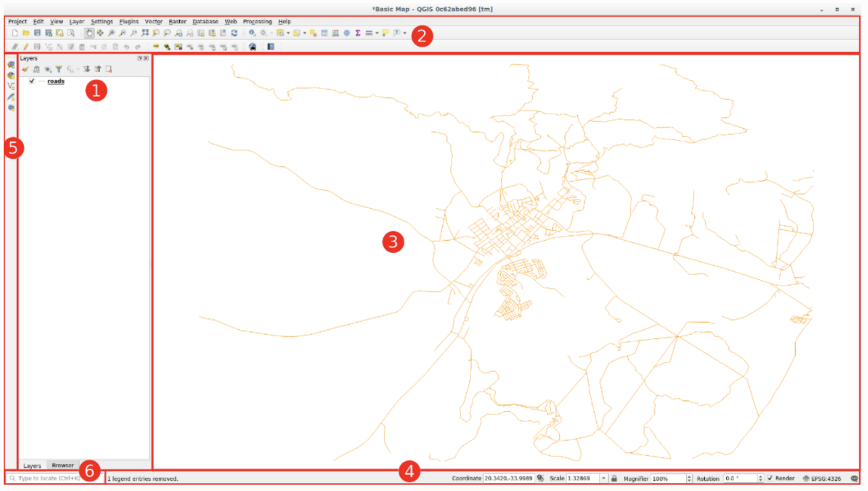Open the Vector menu
This screenshot has height=491, width=868.
point(154,22)
